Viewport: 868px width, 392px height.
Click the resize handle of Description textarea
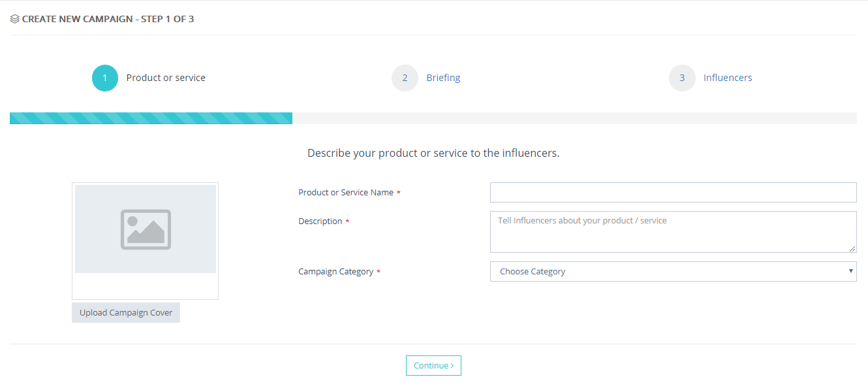852,249
